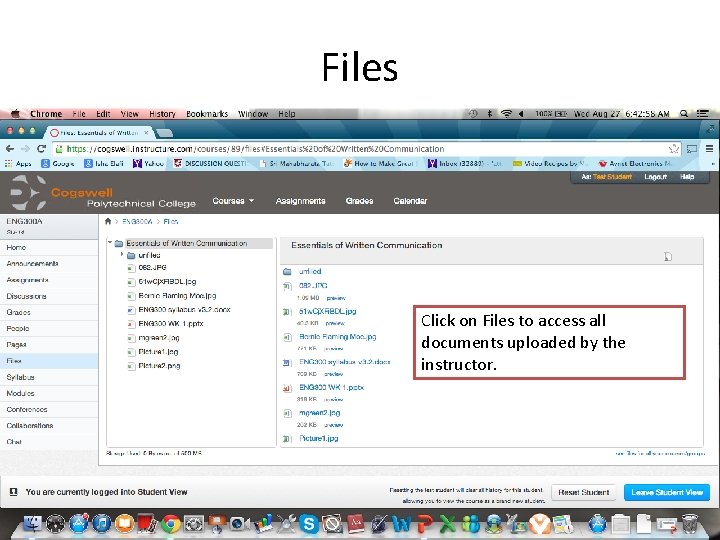Image resolution: width=720 pixels, height=540 pixels.
Task: Open Spotlight search magnifier in menu bar
Action: (684, 114)
